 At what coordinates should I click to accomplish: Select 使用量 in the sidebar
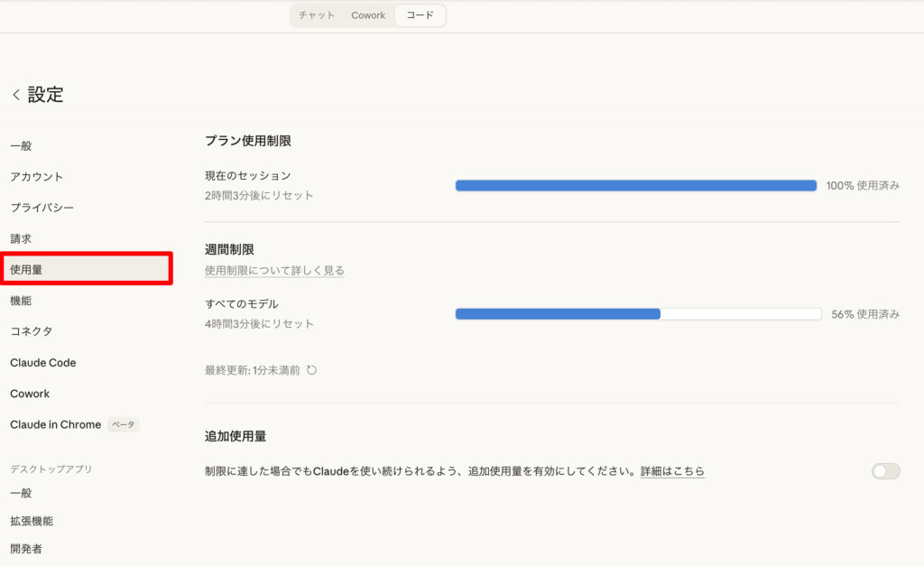tap(27, 269)
